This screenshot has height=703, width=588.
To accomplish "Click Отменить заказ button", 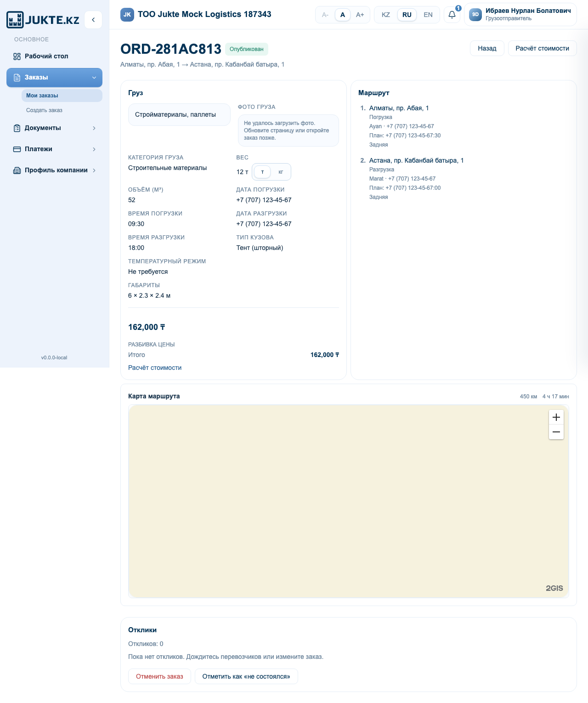I will [159, 676].
